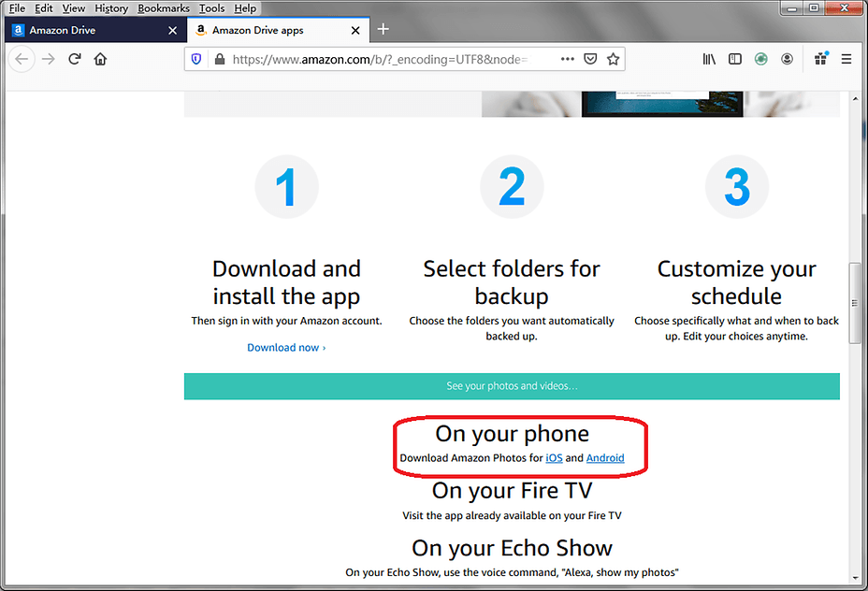Click the step 3 number circle
Image resolution: width=868 pixels, height=591 pixels.
(737, 187)
